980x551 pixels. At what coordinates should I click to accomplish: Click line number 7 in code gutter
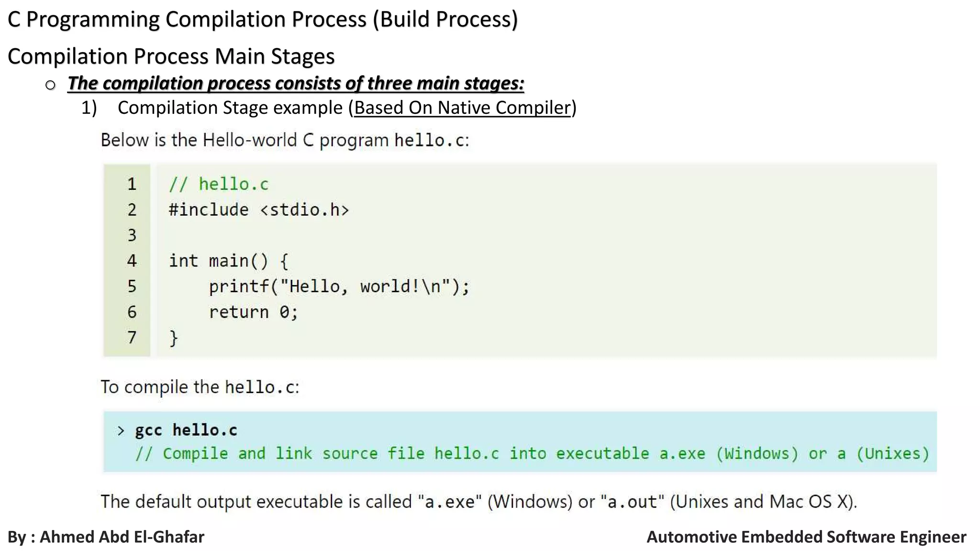pos(132,338)
